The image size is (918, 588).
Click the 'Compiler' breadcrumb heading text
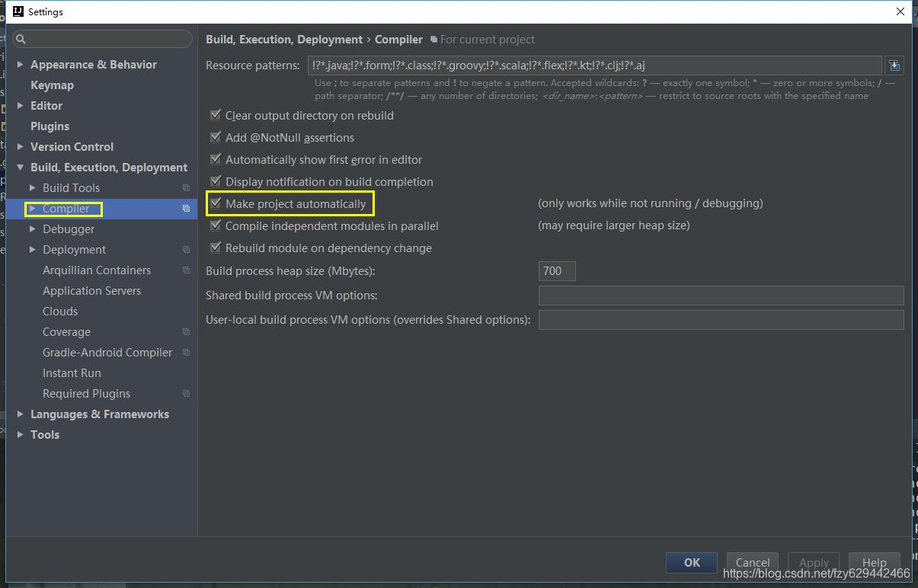point(398,40)
